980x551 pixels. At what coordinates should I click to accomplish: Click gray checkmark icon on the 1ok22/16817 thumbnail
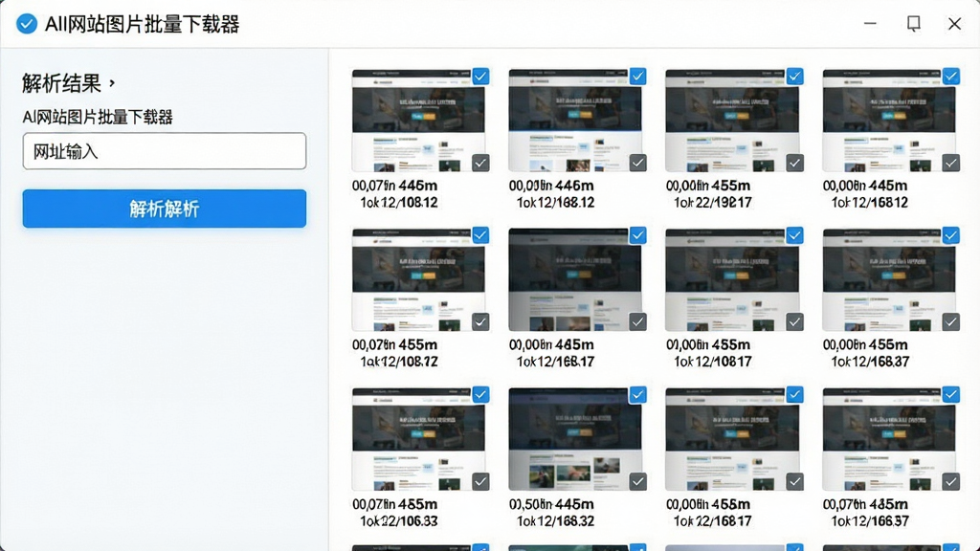(795, 482)
